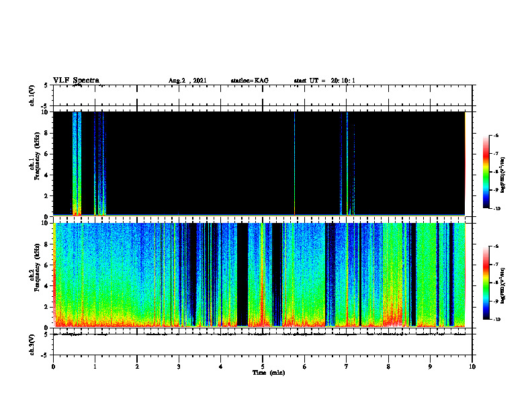The width and height of the screenshot is (532, 411).
Task: Click the ch.3 voltage waveform trace panel
Action: point(263,345)
